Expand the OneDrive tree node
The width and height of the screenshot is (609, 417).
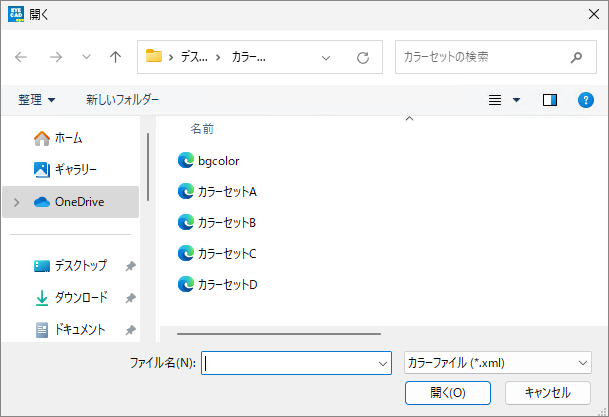click(x=16, y=202)
